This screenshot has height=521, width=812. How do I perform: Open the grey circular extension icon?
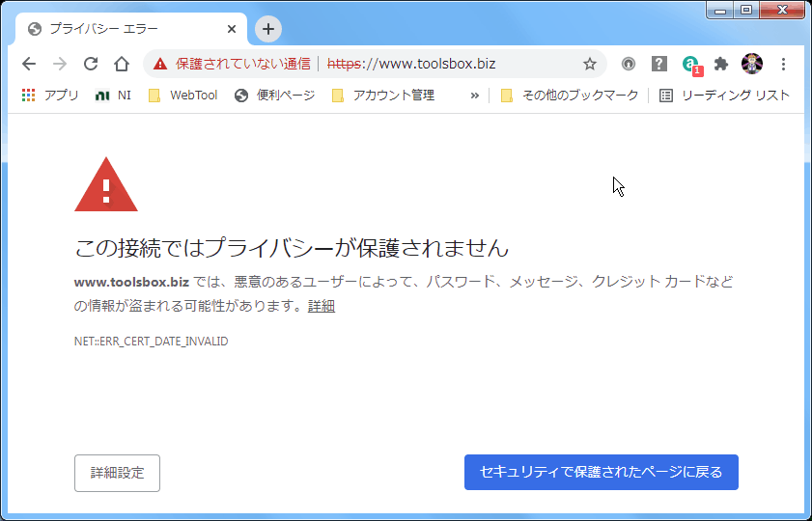629,64
